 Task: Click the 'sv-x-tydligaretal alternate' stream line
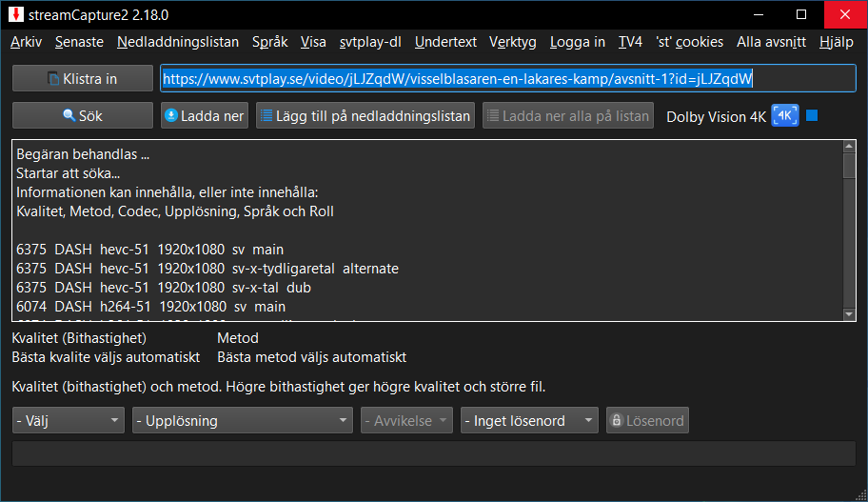pos(207,269)
